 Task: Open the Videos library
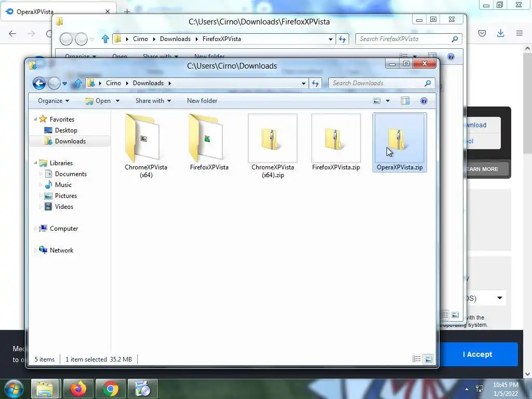tap(64, 207)
